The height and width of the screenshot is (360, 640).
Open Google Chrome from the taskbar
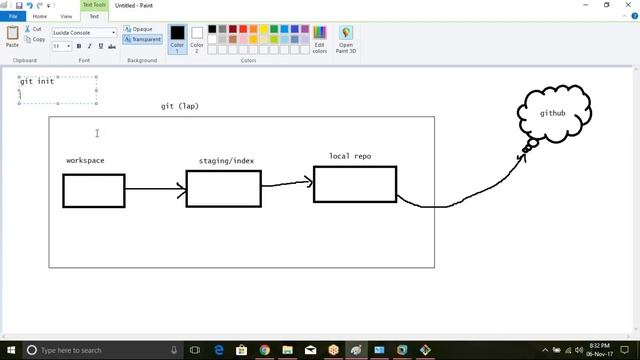pos(264,350)
